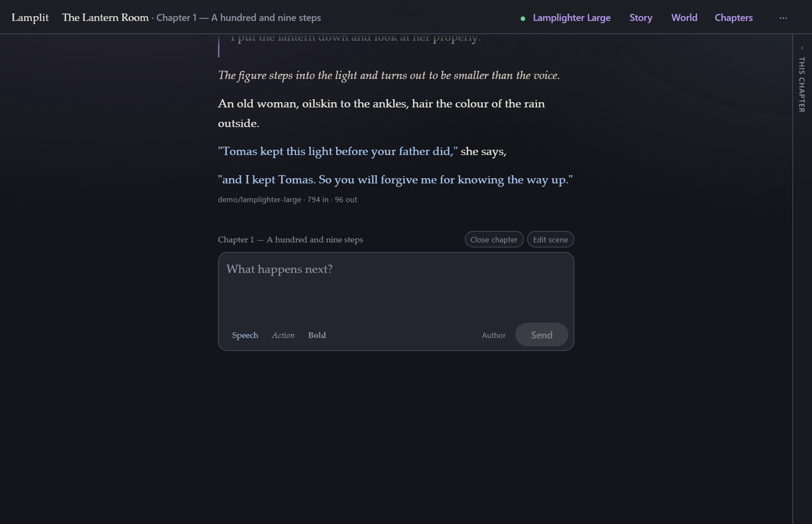Open the Story menu in the header

coord(641,18)
